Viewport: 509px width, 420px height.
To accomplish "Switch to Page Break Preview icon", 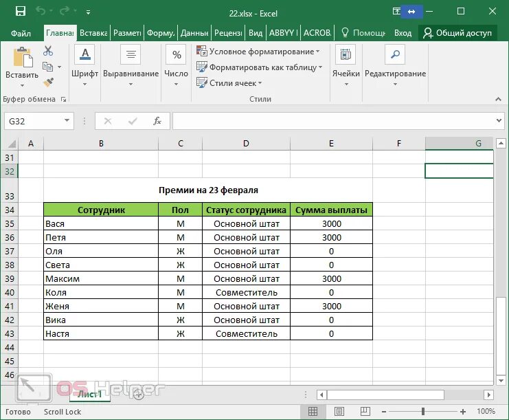I will [365, 412].
